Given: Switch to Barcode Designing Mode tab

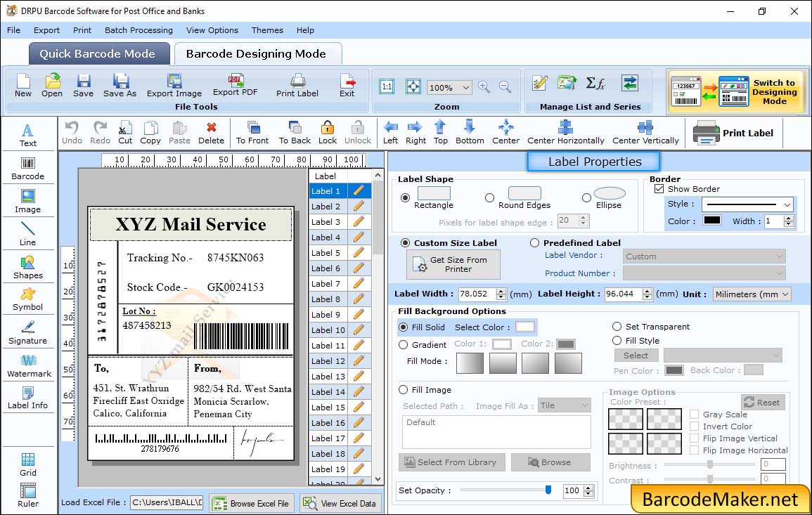Looking at the screenshot, I should (257, 54).
